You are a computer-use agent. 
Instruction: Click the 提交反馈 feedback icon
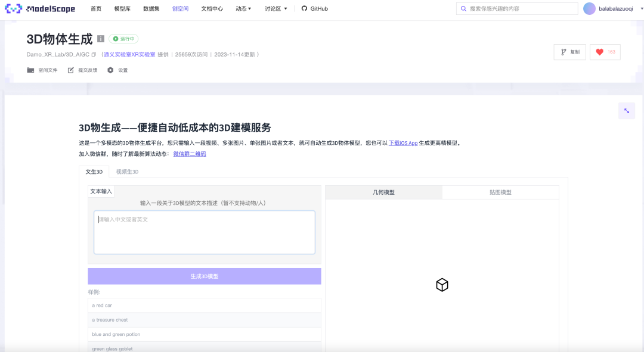70,70
